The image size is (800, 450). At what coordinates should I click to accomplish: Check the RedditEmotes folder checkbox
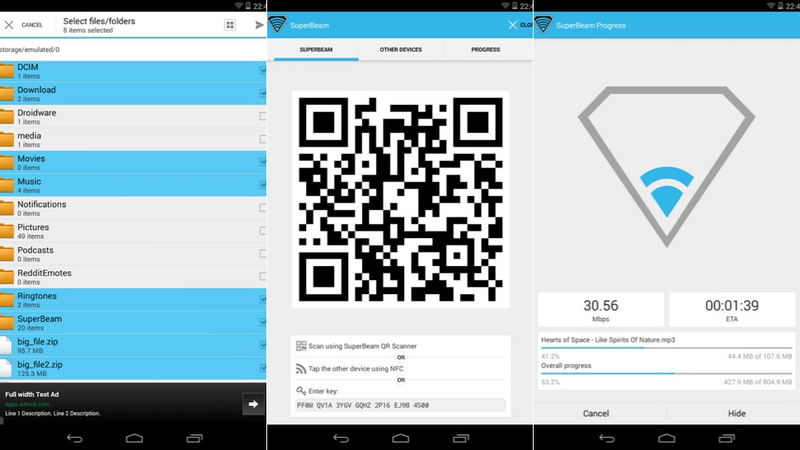[x=263, y=277]
